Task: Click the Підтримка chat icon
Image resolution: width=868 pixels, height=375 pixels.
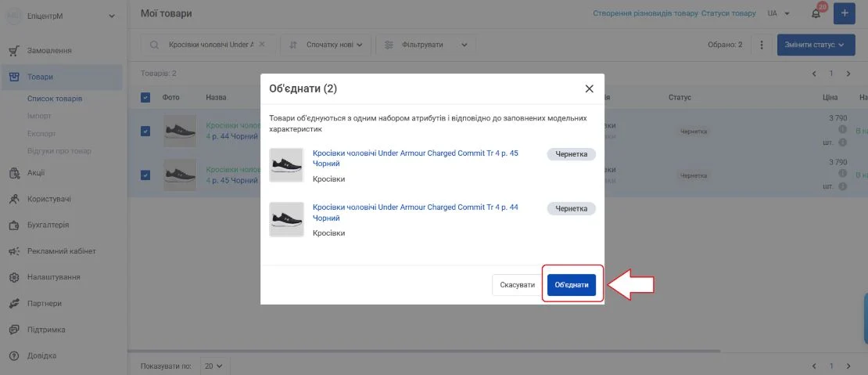Action: [x=14, y=330]
